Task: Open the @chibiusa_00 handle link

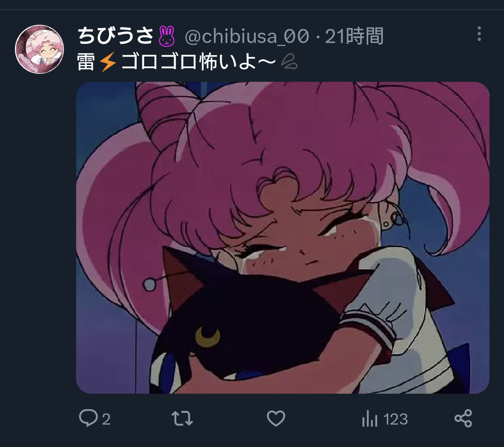Action: pos(247,36)
